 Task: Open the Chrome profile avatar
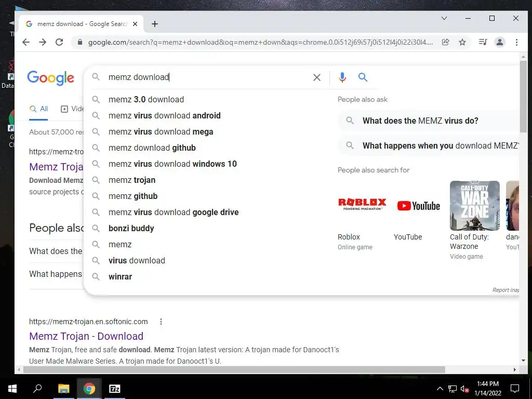[500, 42]
